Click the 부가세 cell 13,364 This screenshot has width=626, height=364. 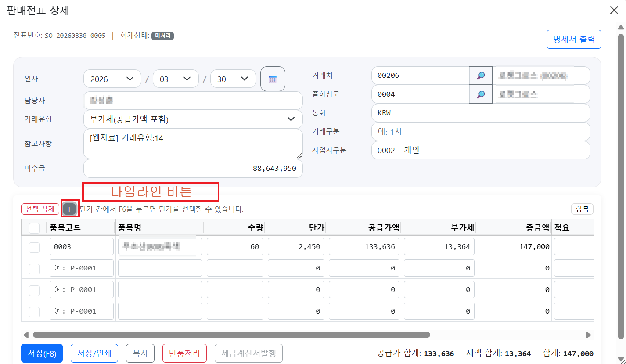(439, 247)
